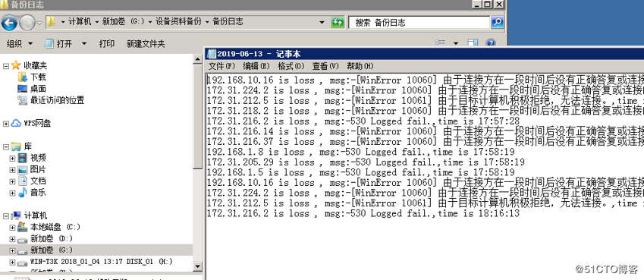Select 最近访问的位置 in favorites
This screenshot has height=280, width=644.
(57, 100)
